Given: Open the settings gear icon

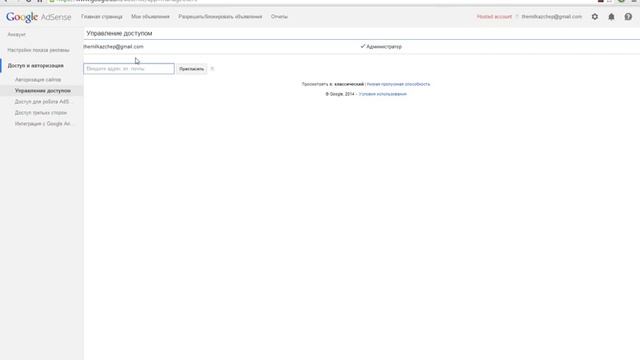Looking at the screenshot, I should (x=595, y=17).
